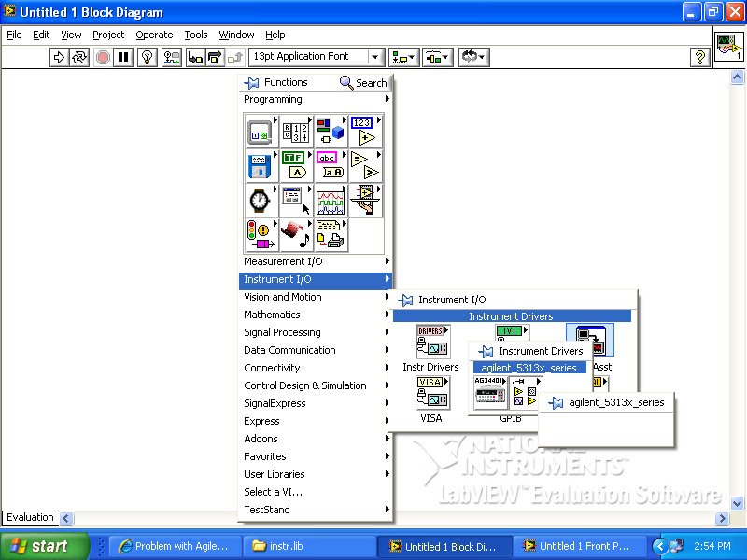The image size is (747, 560).
Task: Open the Report Generation subpalette icon
Action: pos(331,235)
